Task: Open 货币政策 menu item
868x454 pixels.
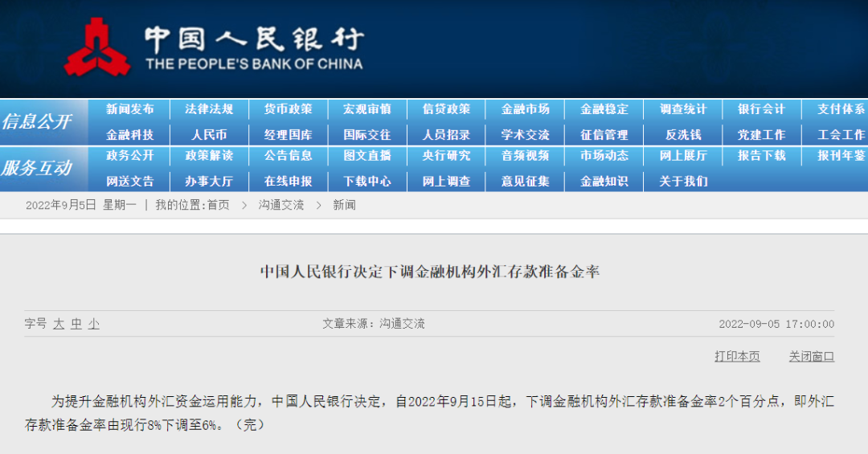Action: click(x=288, y=109)
